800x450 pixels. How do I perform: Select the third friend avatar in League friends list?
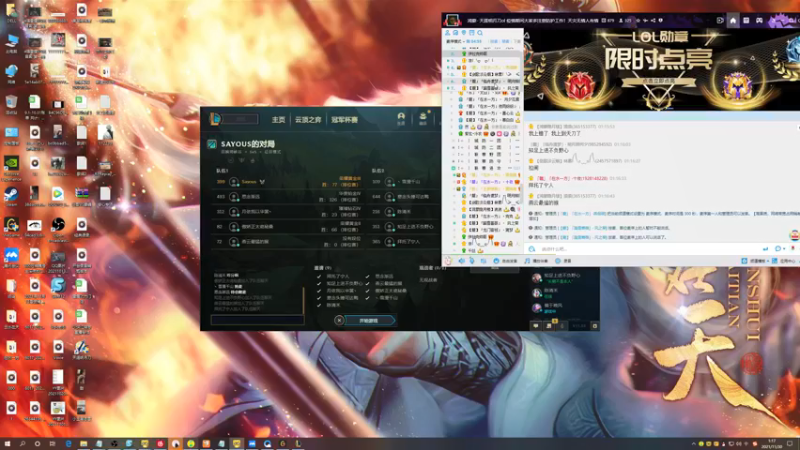(537, 308)
